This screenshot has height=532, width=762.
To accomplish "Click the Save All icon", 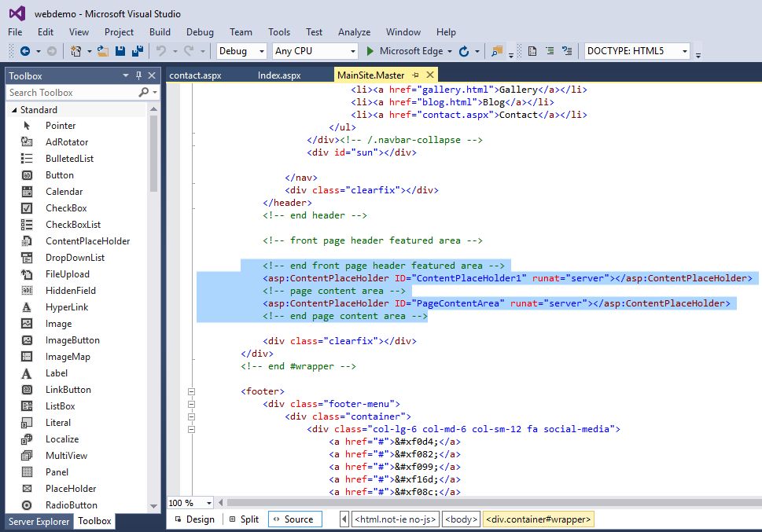I will [x=138, y=51].
